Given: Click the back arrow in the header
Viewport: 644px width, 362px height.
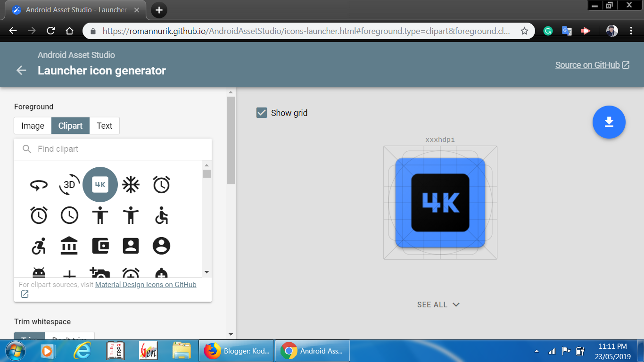Looking at the screenshot, I should click(21, 70).
